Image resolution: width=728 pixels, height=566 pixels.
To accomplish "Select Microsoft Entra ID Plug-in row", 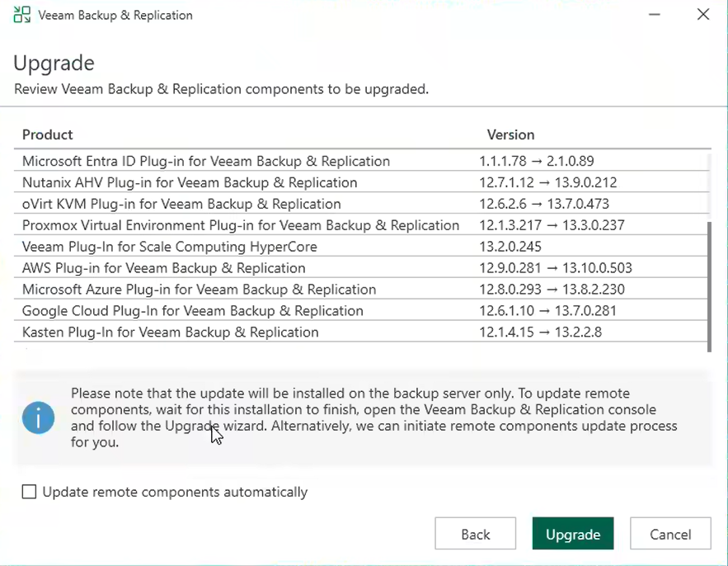I will coord(206,161).
